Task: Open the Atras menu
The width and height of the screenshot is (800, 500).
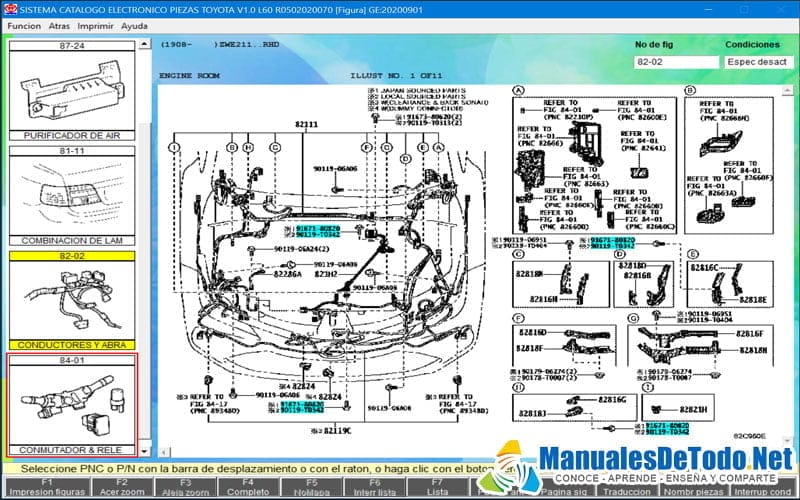Action: click(59, 26)
